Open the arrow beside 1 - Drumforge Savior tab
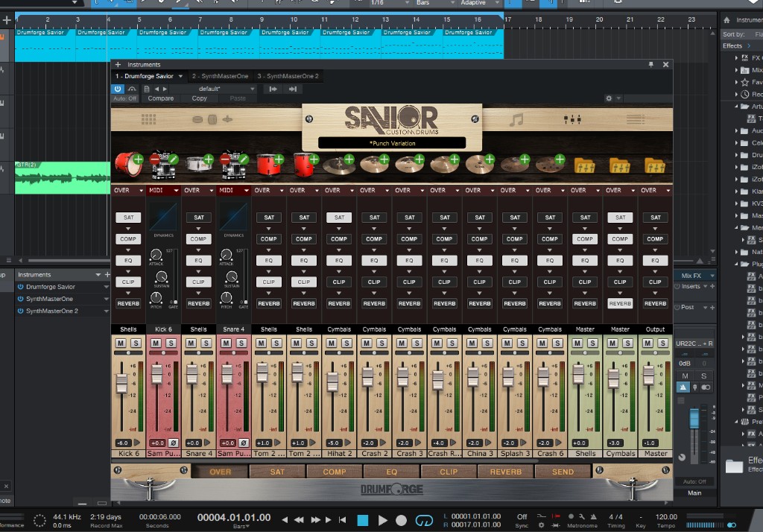This screenshot has height=532, width=763. pyautogui.click(x=180, y=77)
